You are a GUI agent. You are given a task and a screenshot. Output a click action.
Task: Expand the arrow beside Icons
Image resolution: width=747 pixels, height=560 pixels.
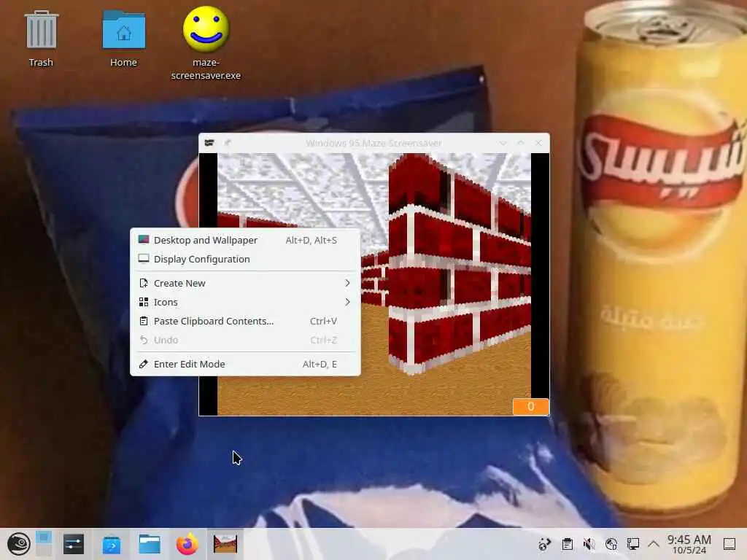(347, 302)
